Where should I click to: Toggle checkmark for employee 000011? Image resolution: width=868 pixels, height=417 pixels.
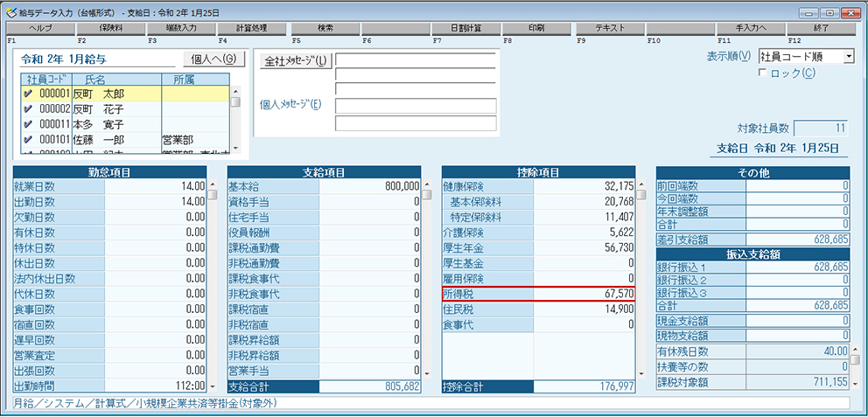pos(28,125)
